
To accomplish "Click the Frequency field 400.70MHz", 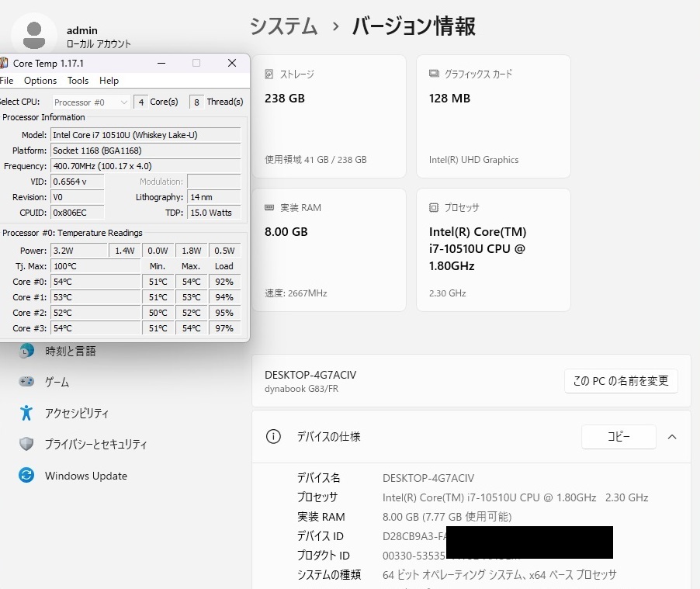I will (146, 166).
